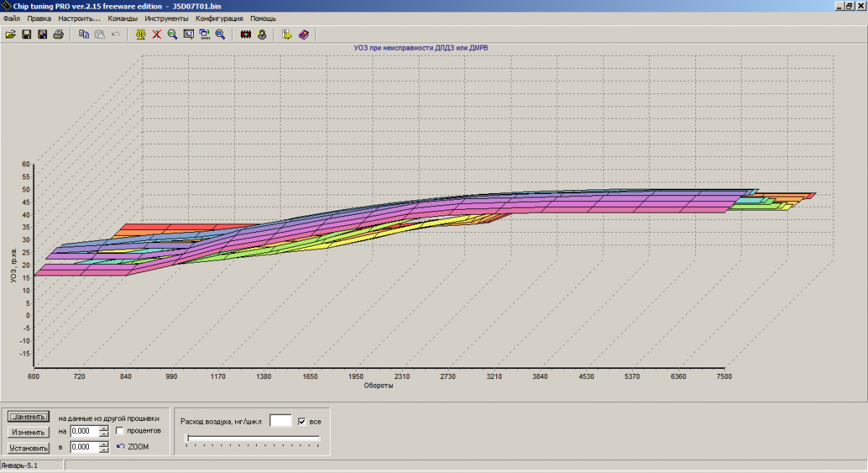The width and height of the screenshot is (868, 473).
Task: Open the purple help book icon
Action: (x=303, y=34)
